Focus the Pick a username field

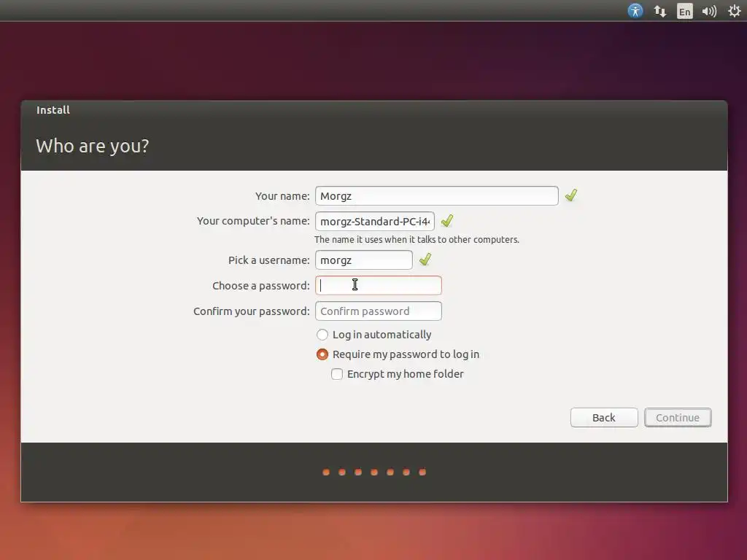(364, 260)
